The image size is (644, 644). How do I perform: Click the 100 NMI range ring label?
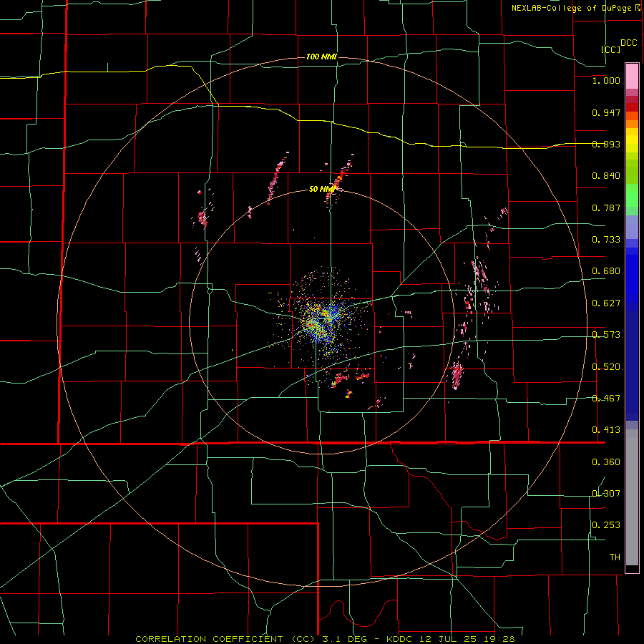[x=321, y=57]
